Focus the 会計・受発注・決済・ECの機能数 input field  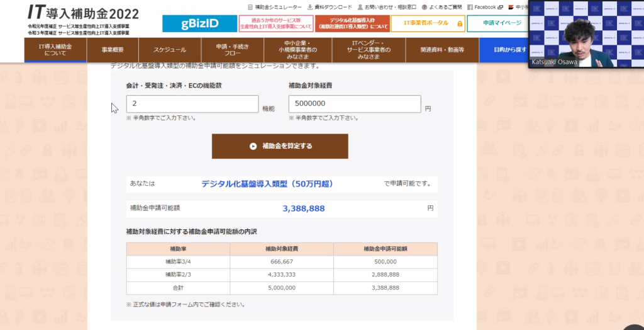point(192,105)
